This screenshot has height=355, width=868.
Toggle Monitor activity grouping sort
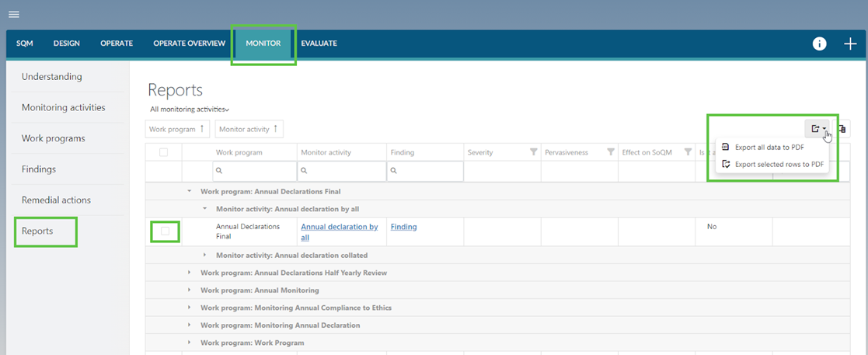[x=249, y=129]
